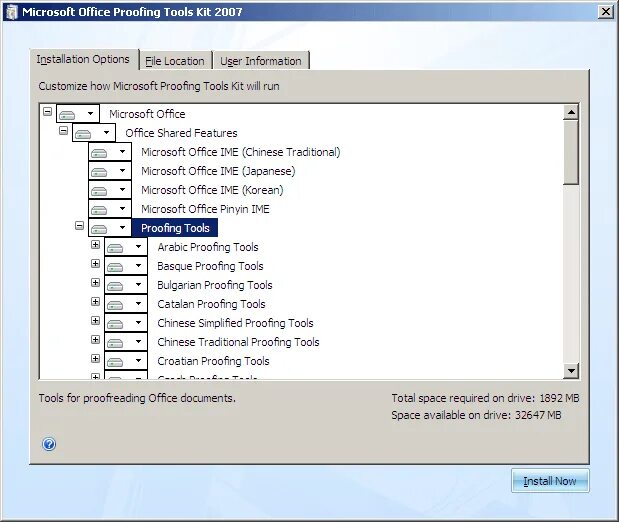The image size is (619, 522).
Task: Open install-state dropdown for Chinese Simplified Proofing
Action: point(126,323)
